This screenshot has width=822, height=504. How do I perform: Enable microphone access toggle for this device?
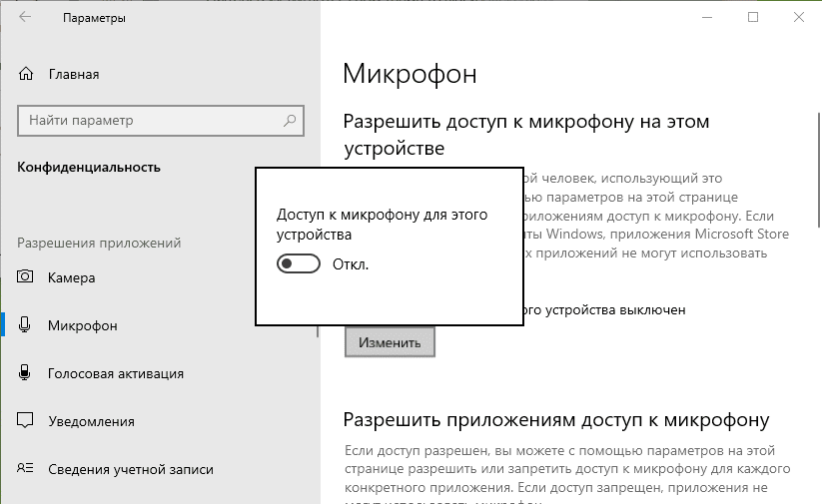point(299,264)
